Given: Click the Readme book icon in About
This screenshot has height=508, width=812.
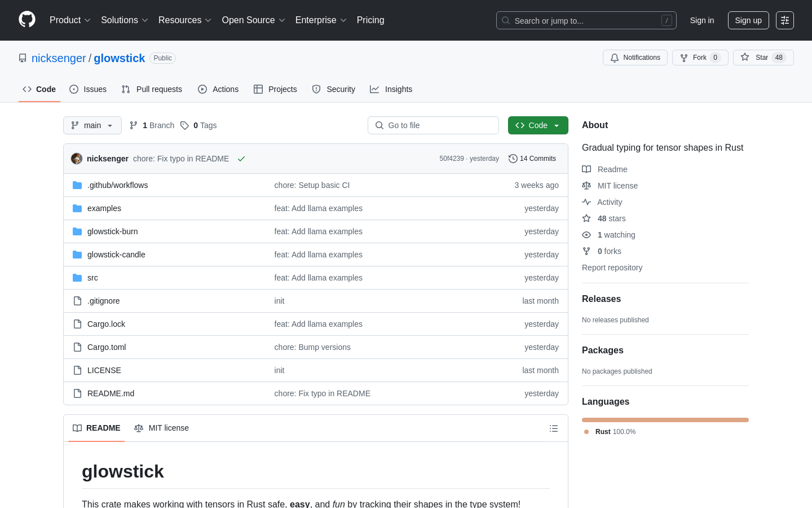Looking at the screenshot, I should pyautogui.click(x=586, y=169).
